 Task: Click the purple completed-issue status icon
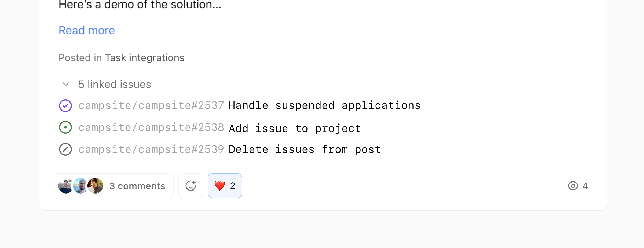click(x=65, y=106)
